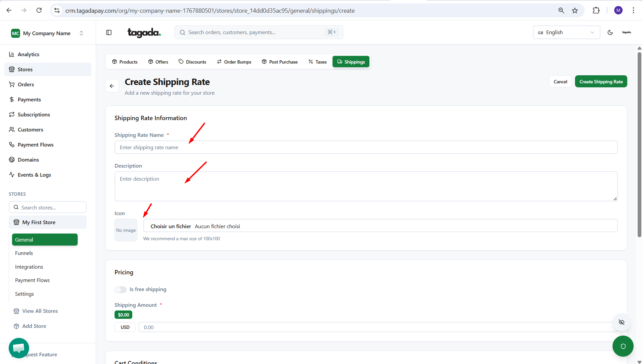Toggle dark mode moon icon
642x364 pixels.
[610, 32]
